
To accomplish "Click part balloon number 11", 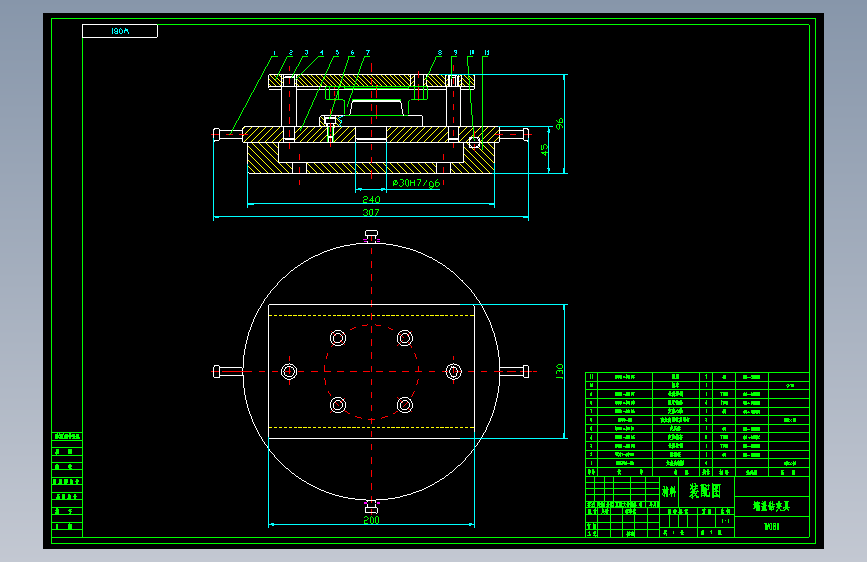I will pos(487,53).
